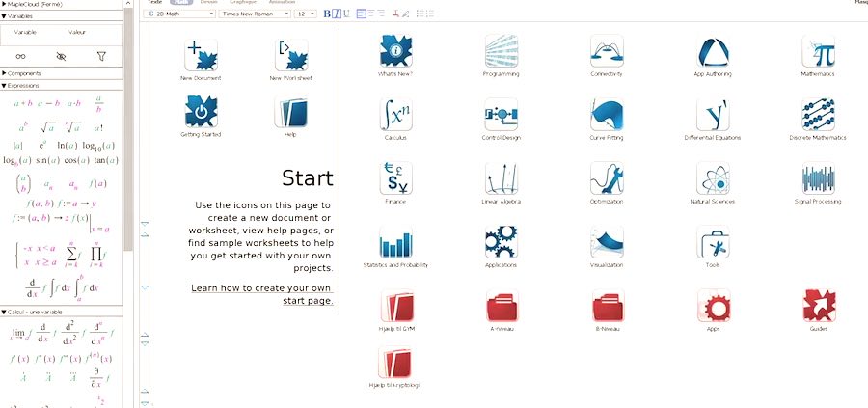Image resolution: width=868 pixels, height=408 pixels.
Task: Switch to the Math mode tab
Action: click(181, 2)
